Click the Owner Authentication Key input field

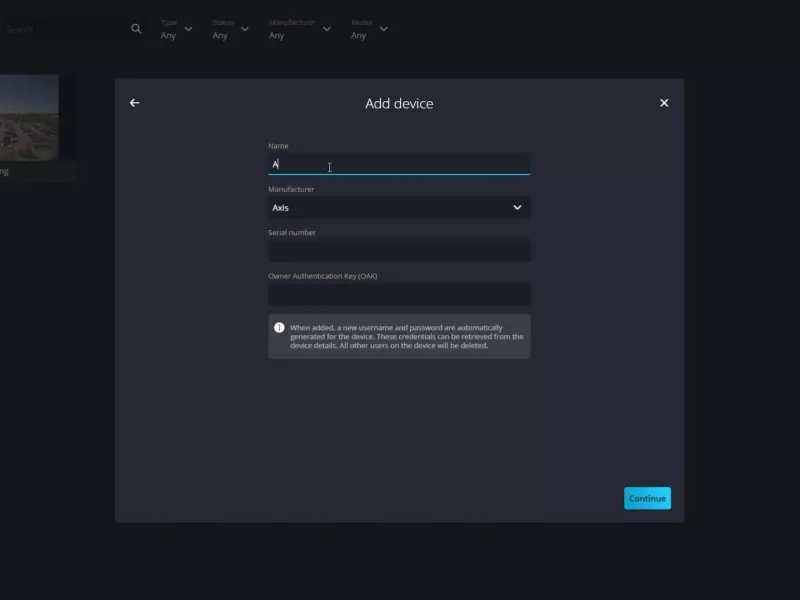399,295
